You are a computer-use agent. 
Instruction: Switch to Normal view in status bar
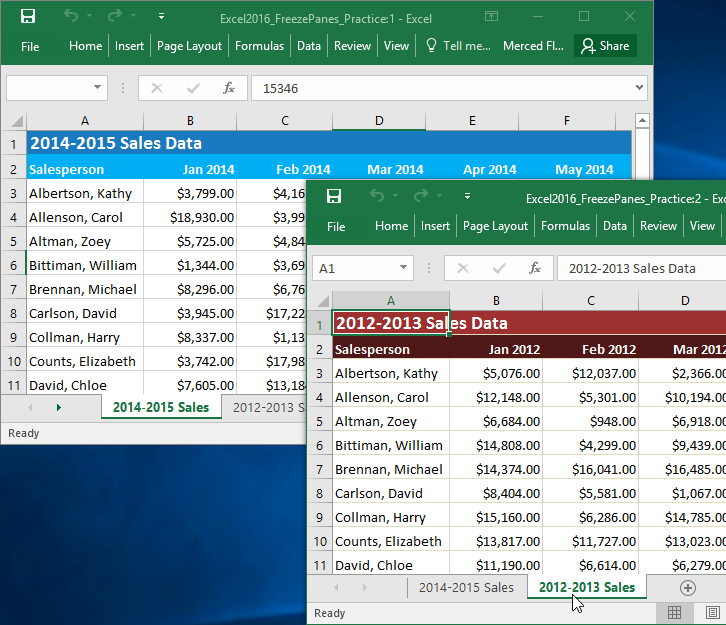point(675,612)
